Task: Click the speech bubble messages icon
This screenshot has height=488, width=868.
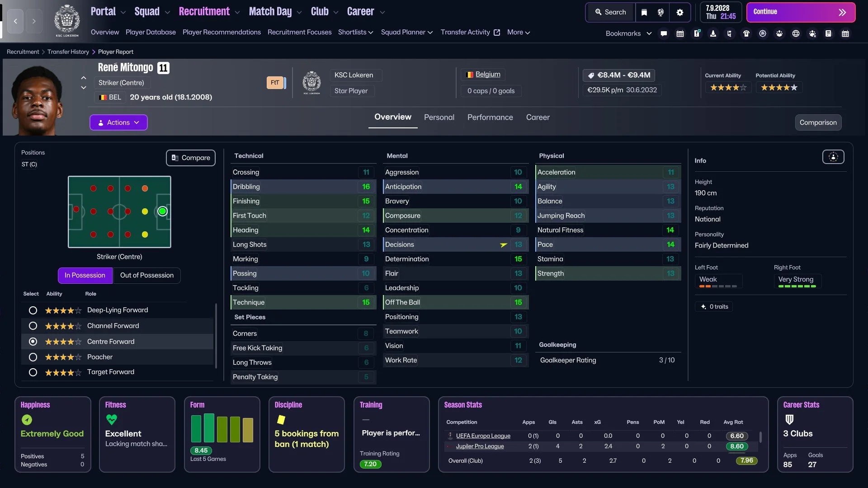Action: coord(664,33)
